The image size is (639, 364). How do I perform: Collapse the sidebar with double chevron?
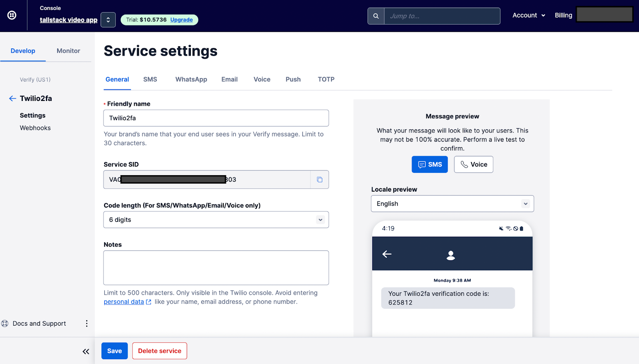tap(86, 352)
